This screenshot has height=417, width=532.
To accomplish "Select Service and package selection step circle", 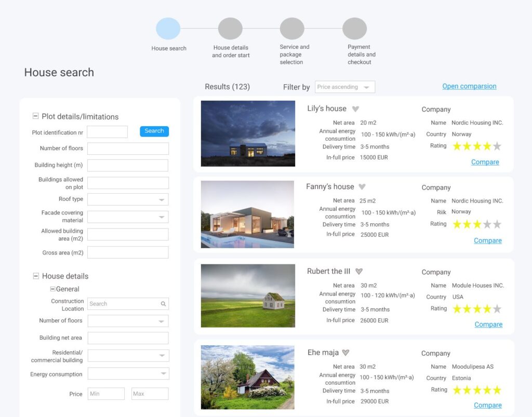I will tap(292, 29).
